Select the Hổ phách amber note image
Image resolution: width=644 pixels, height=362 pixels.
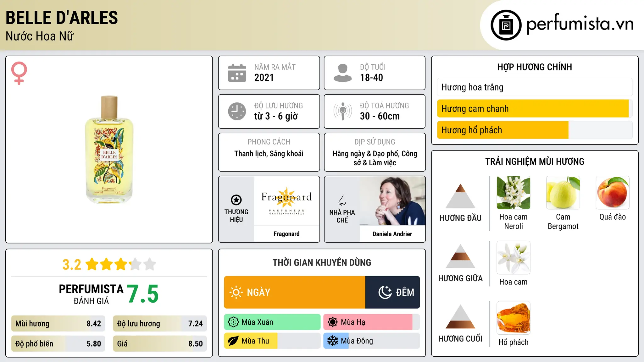[514, 318]
